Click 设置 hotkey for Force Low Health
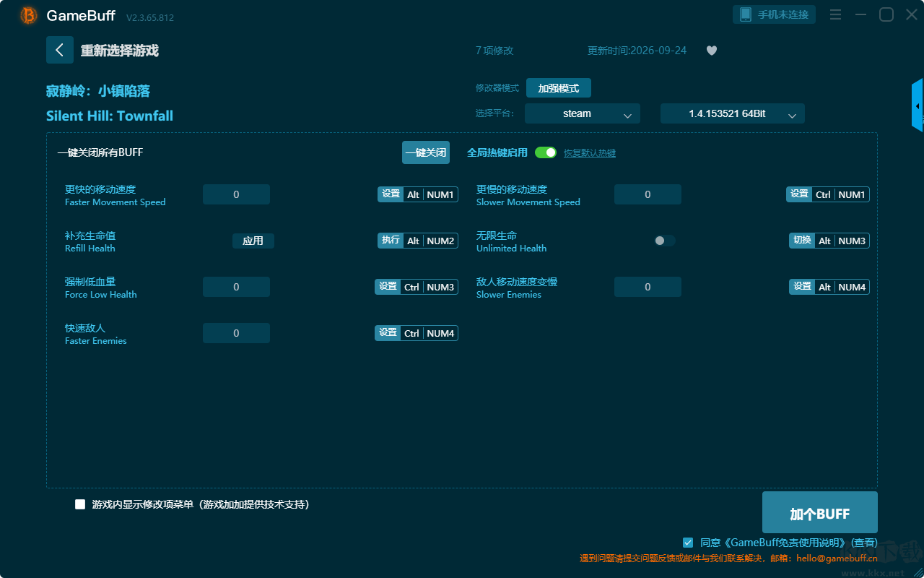Viewport: 924px width, 578px height. [x=388, y=287]
